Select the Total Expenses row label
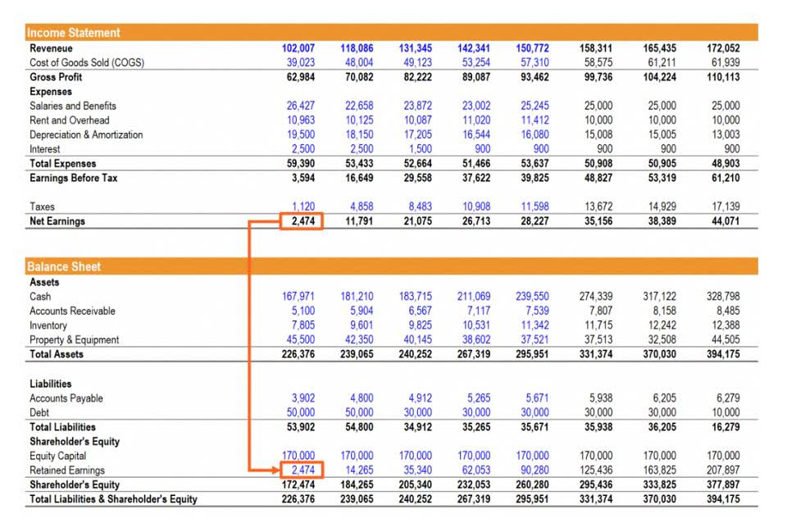 tap(64, 163)
